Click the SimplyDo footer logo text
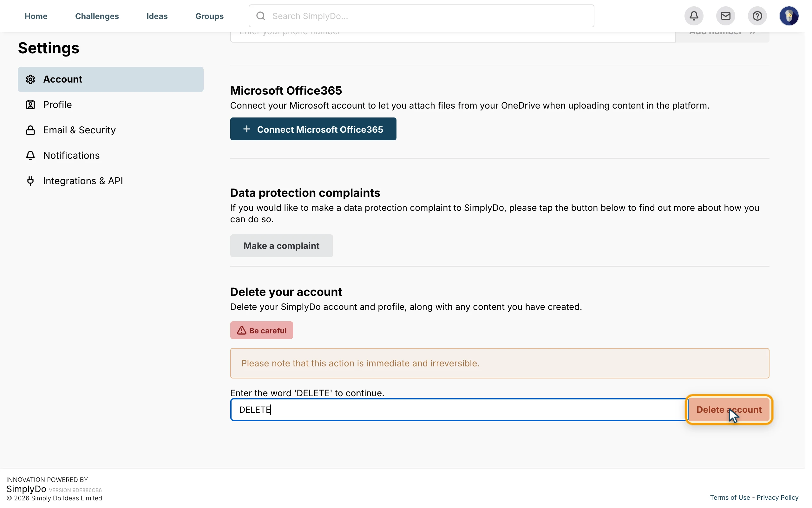This screenshot has height=508, width=812. [x=26, y=489]
